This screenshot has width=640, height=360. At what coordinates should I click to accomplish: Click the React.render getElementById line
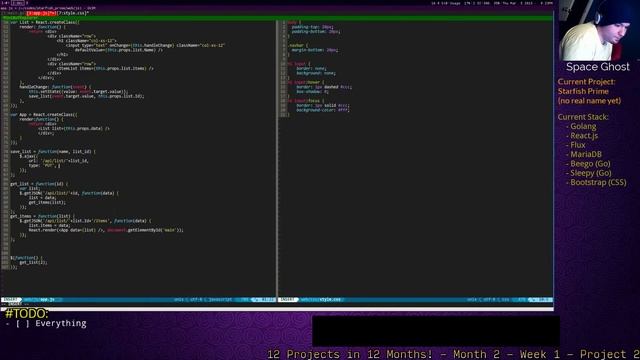(x=106, y=230)
